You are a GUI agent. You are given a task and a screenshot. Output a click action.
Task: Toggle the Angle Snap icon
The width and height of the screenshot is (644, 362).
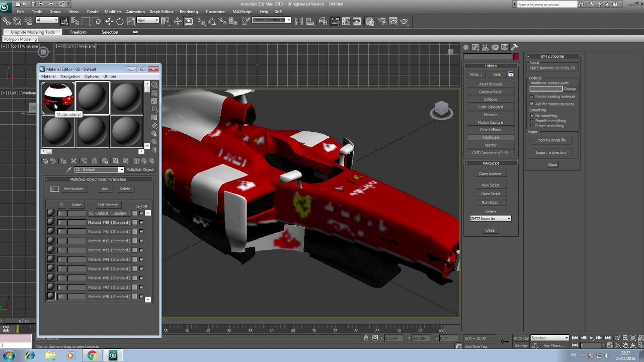(212, 21)
